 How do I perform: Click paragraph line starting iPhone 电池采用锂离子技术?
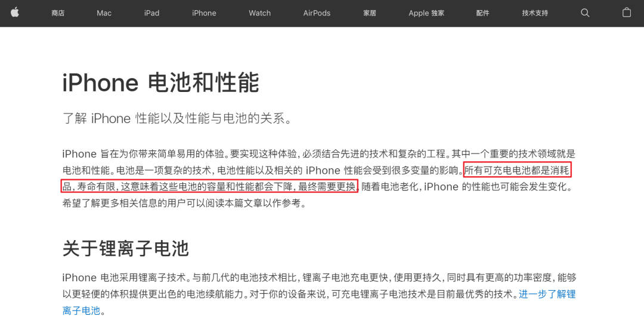click(319, 278)
